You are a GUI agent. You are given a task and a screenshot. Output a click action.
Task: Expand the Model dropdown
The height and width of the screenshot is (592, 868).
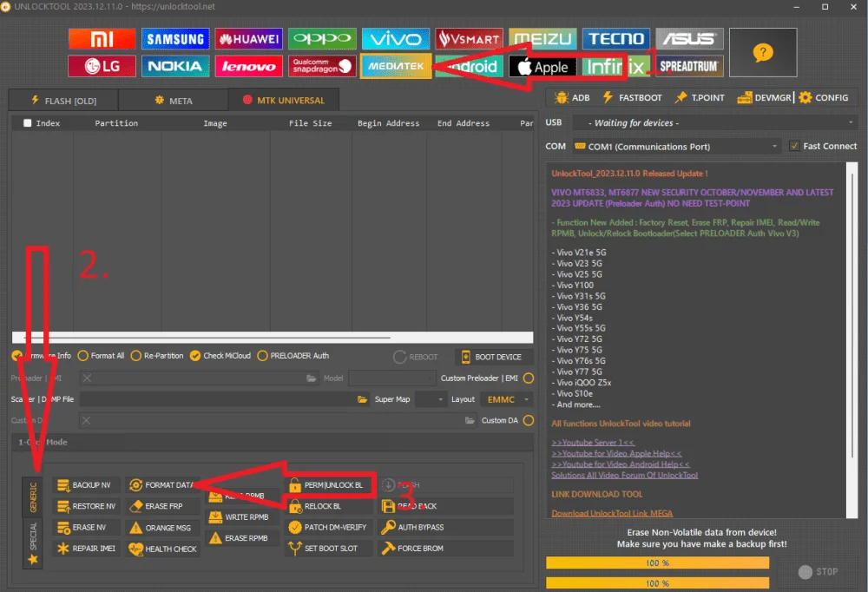[x=391, y=378]
